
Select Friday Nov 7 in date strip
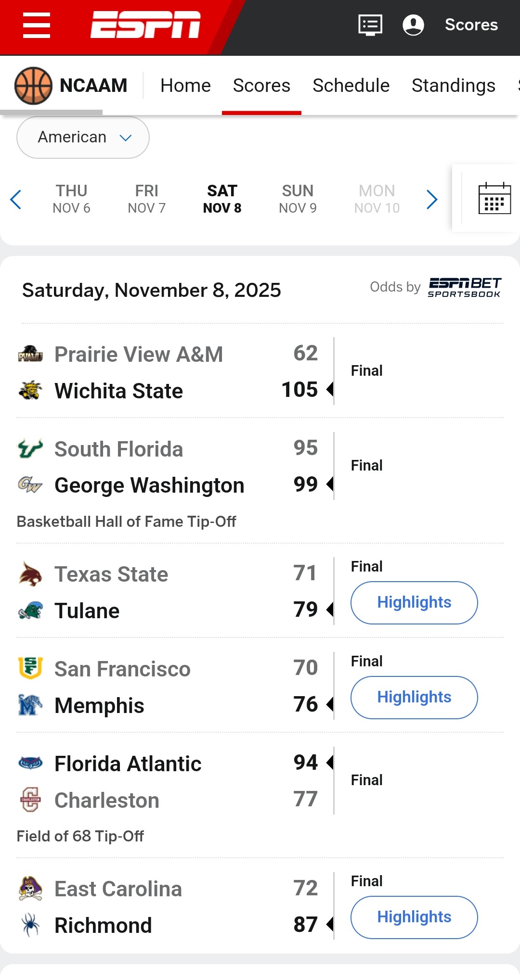coord(147,199)
